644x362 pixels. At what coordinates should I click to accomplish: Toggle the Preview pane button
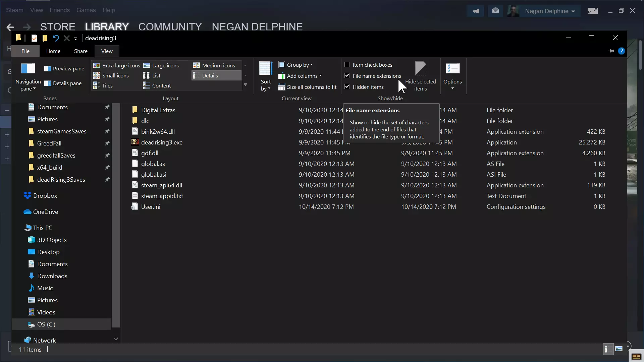click(64, 69)
